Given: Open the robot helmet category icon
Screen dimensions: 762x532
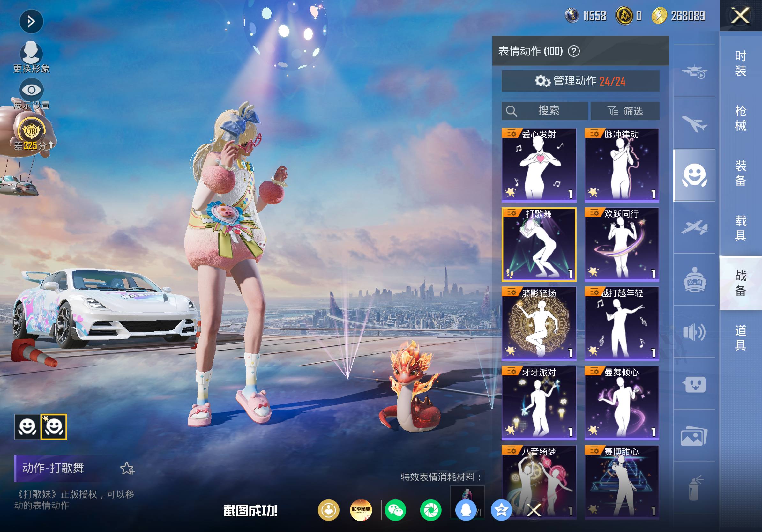Looking at the screenshot, I should (694, 280).
